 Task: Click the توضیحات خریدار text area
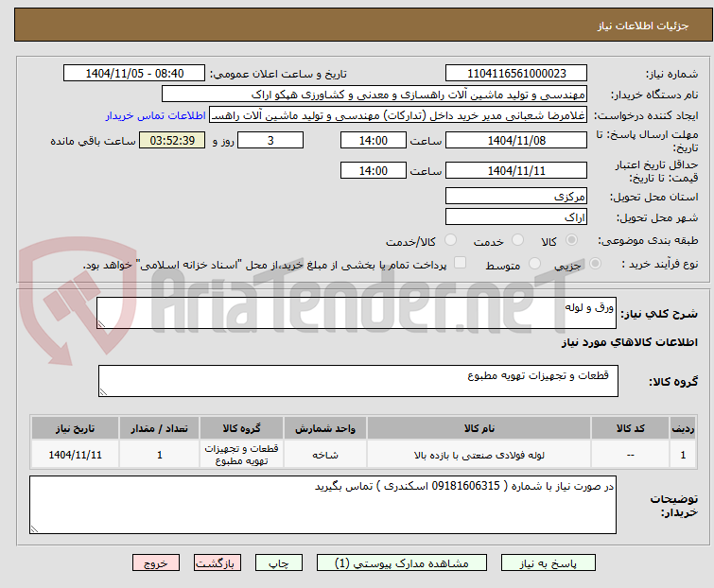click(322, 505)
